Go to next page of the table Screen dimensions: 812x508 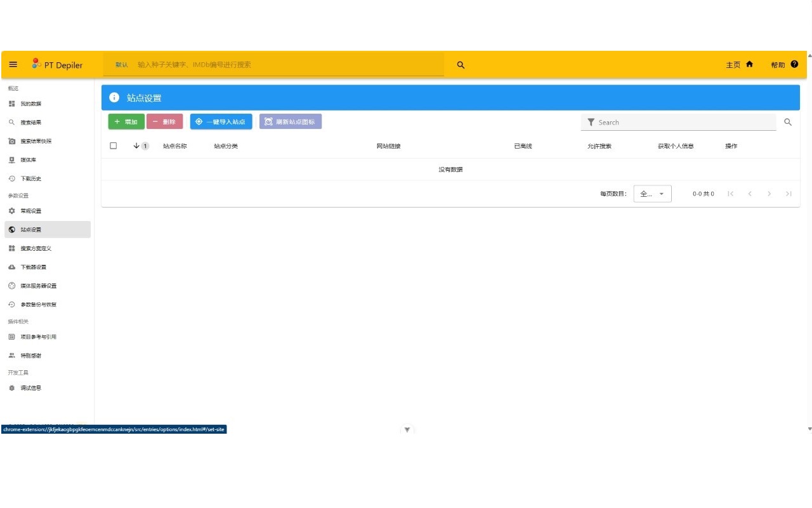[x=769, y=194]
